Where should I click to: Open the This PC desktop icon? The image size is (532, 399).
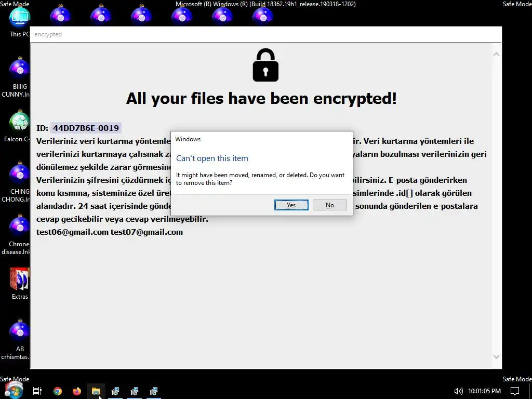(19, 22)
